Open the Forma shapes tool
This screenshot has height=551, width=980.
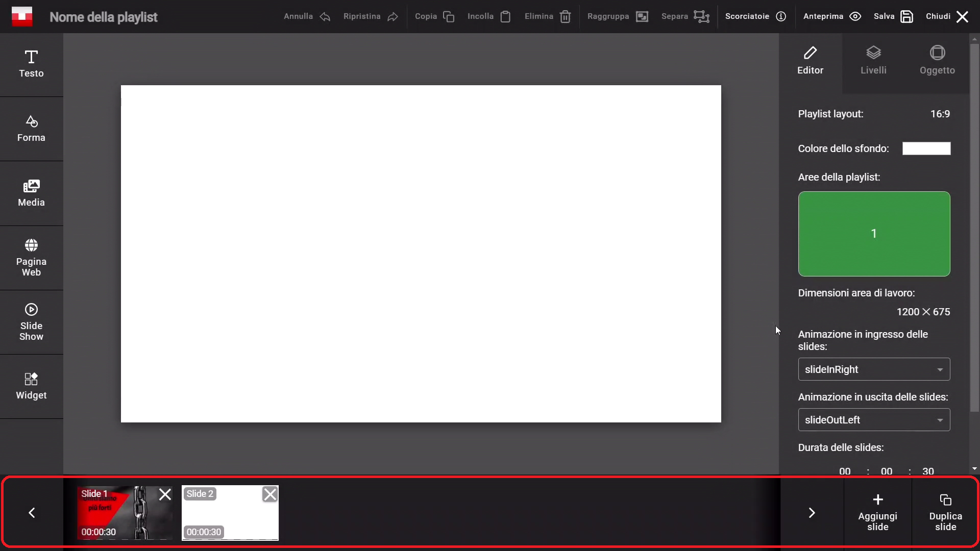(31, 129)
